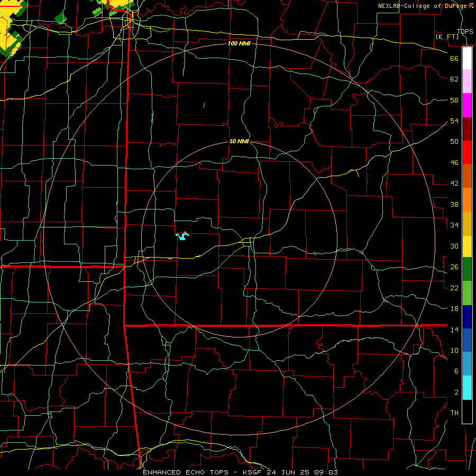Click the "50" legend value
The image size is (476, 476).
coord(454,141)
